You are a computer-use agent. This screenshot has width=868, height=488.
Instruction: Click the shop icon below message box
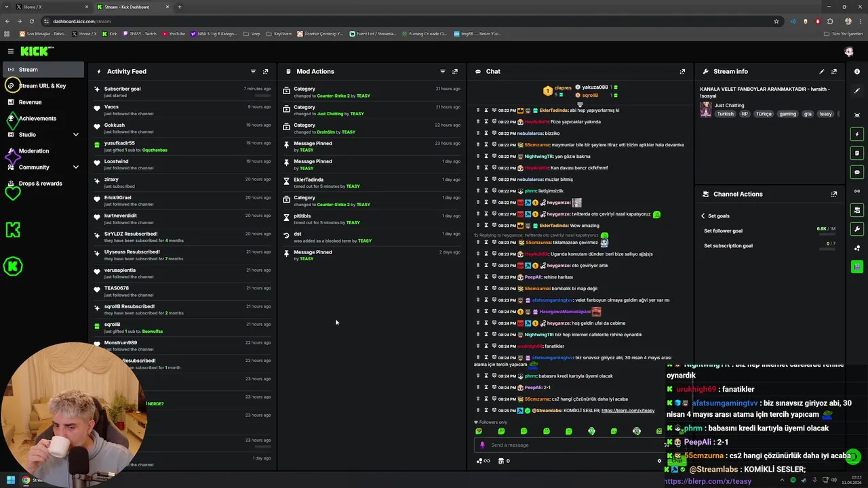point(501,461)
